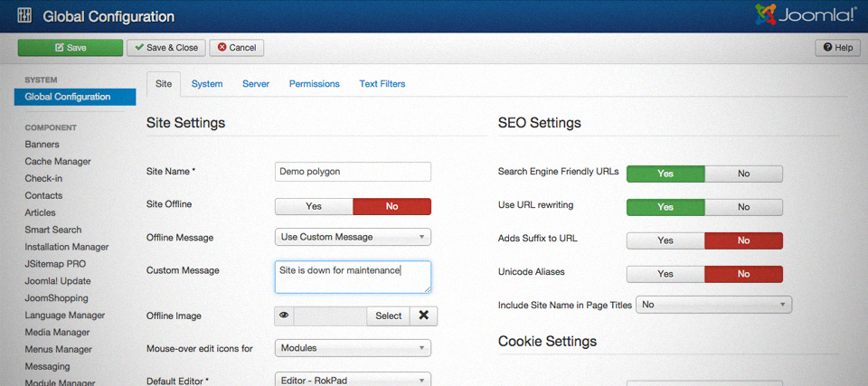The image size is (868, 386).
Task: Open Joomla! Update in sidebar
Action: click(58, 281)
